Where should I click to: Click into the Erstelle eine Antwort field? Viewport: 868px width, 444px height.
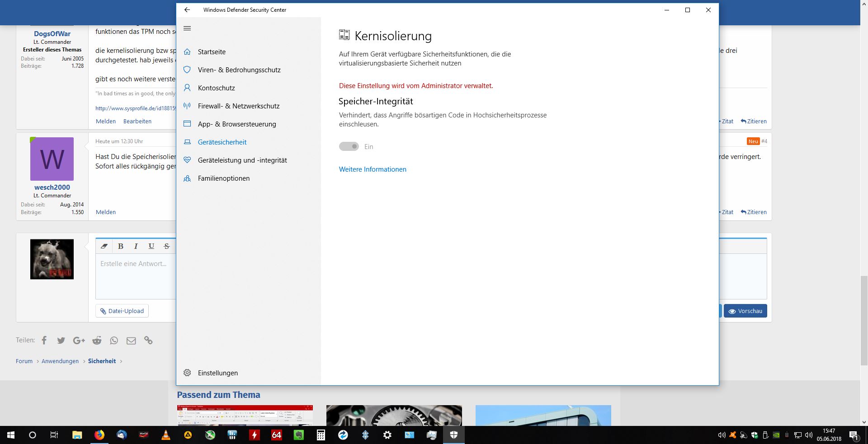(x=136, y=276)
